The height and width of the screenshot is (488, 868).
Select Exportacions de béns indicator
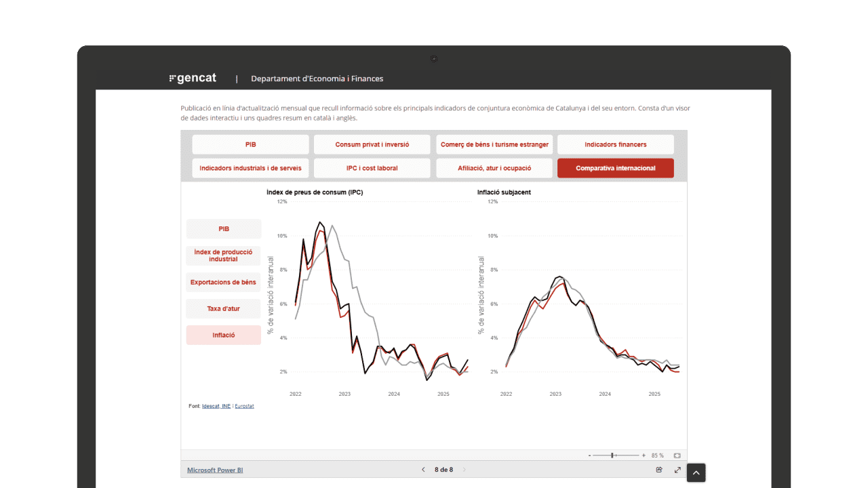(x=223, y=282)
